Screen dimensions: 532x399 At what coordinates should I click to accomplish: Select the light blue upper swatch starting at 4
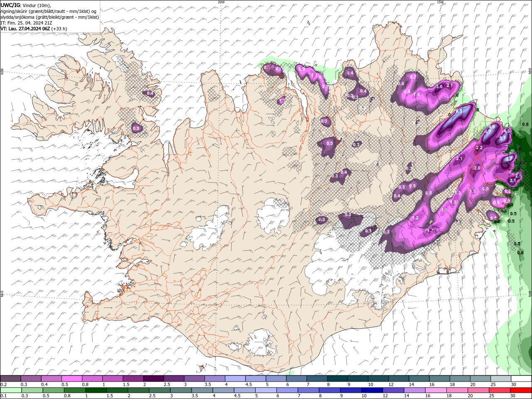point(235,379)
